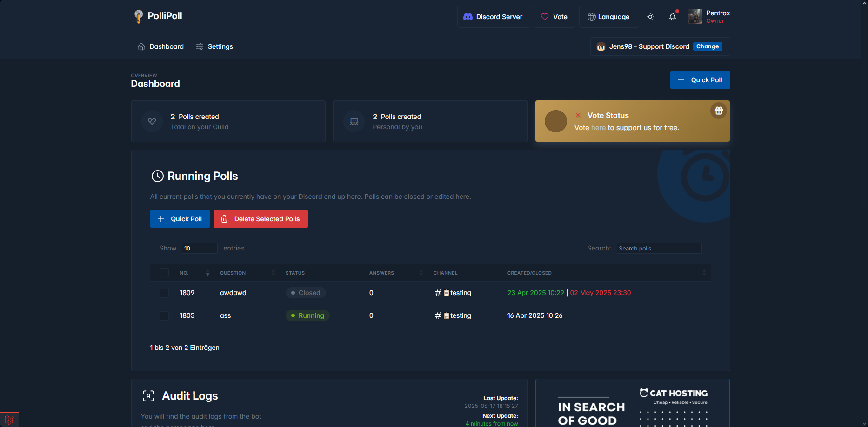Click the Audit Logs section icon
The width and height of the screenshot is (868, 427).
tap(148, 396)
